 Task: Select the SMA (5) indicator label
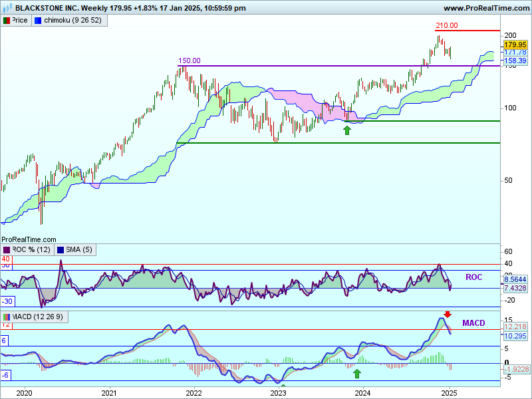pos(78,249)
